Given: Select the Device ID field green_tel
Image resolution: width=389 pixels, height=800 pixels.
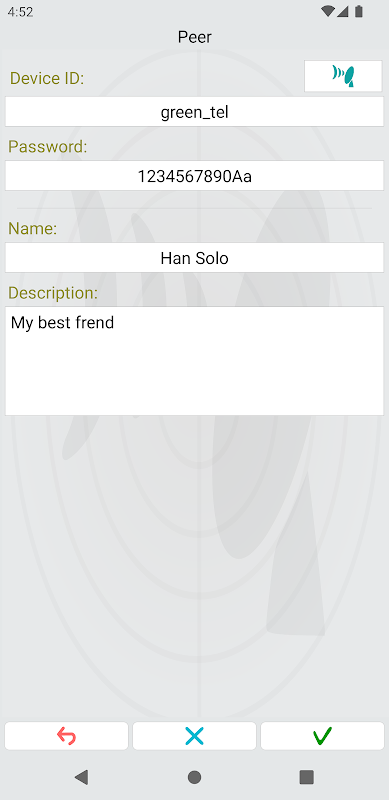Looking at the screenshot, I should coord(194,112).
